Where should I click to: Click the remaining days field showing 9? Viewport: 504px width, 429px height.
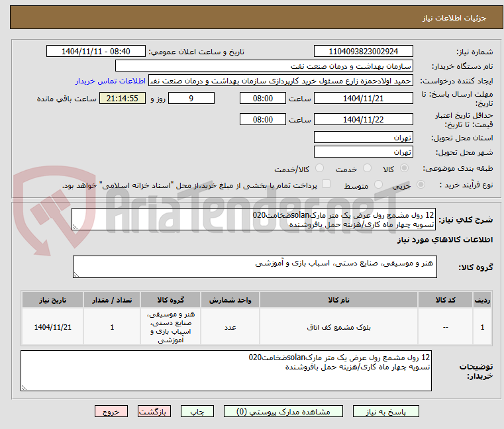pyautogui.click(x=191, y=99)
